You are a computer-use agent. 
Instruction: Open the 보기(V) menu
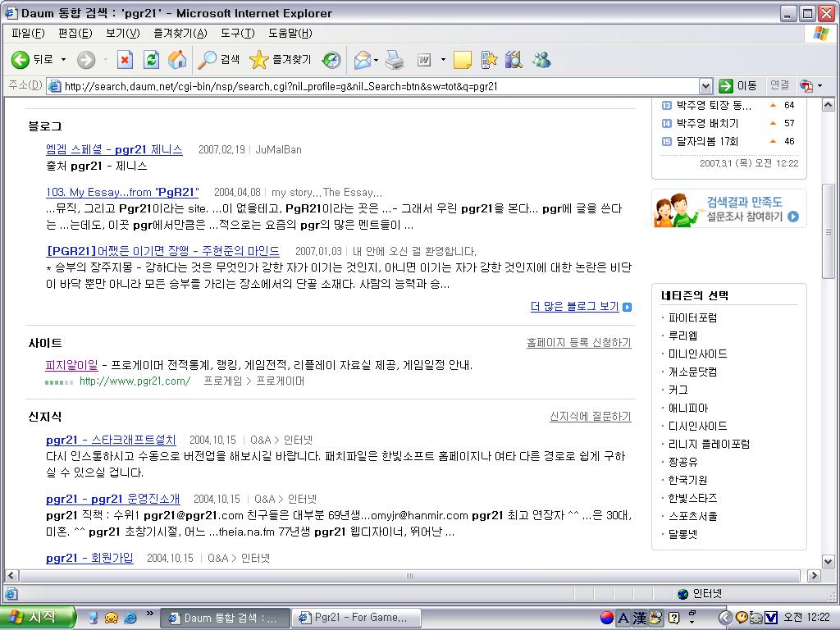point(123,33)
